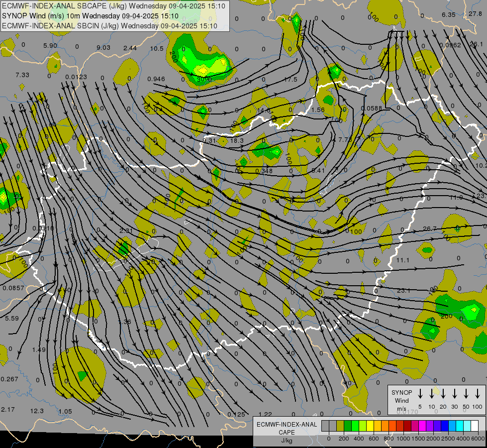Click the map value 0.0110
The height and width of the screenshot is (448, 487).
coord(43,228)
